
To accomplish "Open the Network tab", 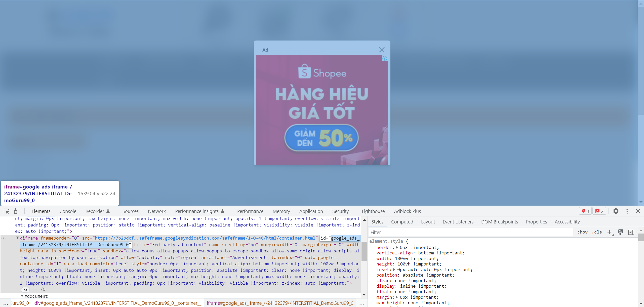I will 157,211.
